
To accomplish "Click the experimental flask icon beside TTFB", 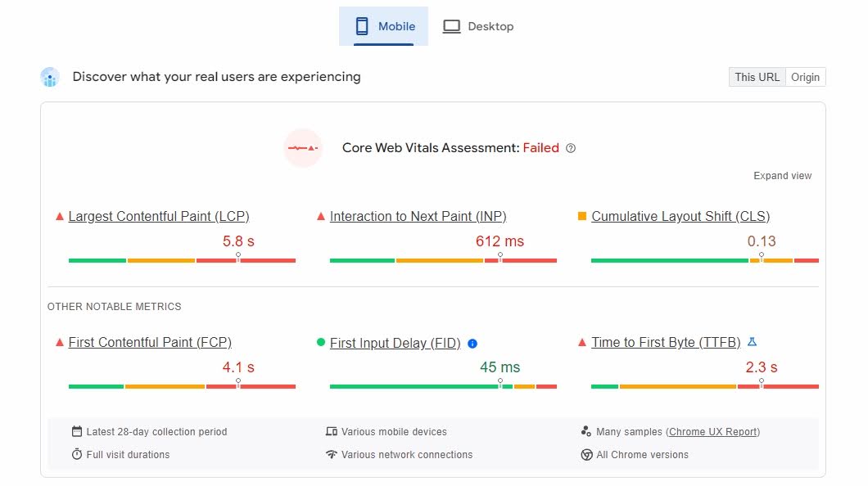I will click(752, 342).
